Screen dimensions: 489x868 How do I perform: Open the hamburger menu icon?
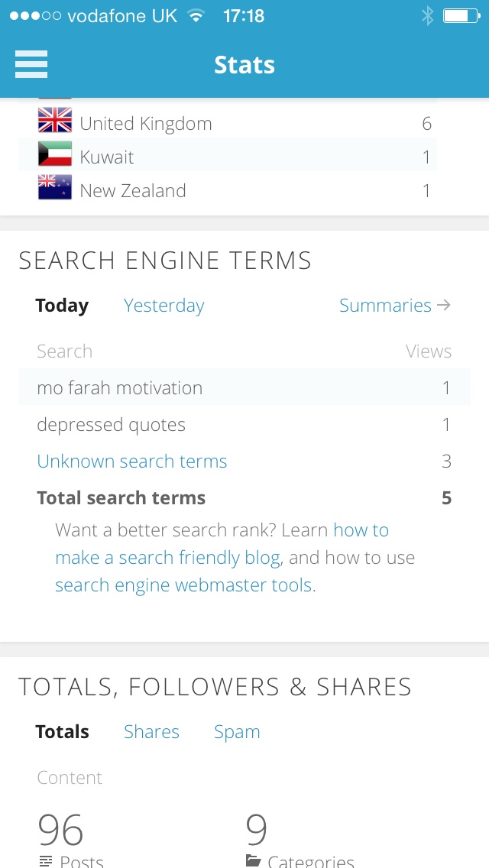[31, 64]
